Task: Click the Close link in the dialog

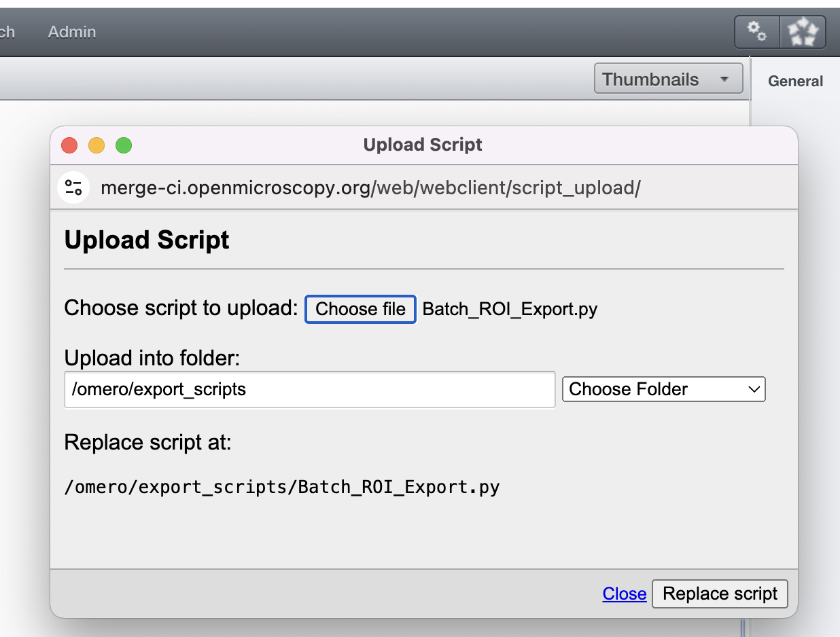Action: coord(624,593)
